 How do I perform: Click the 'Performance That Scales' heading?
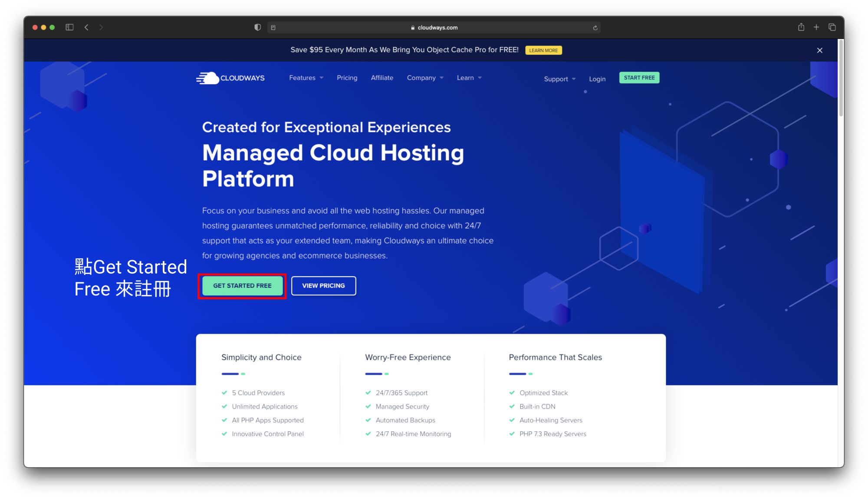555,357
